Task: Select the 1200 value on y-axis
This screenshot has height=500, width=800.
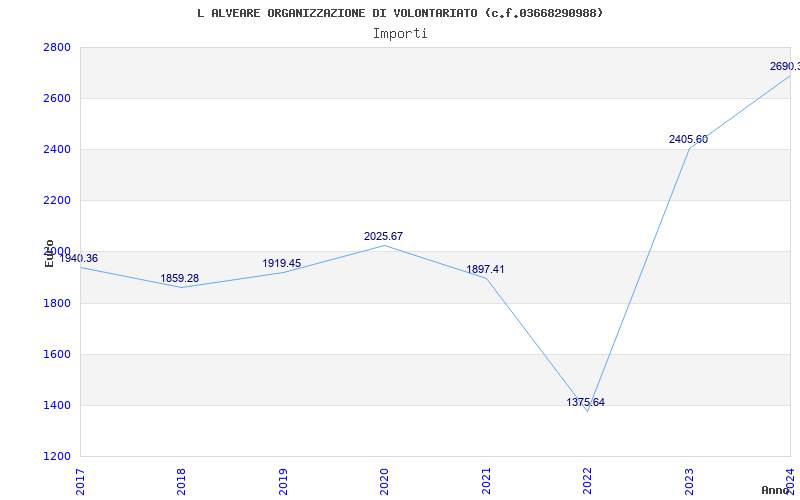Action: click(57, 457)
